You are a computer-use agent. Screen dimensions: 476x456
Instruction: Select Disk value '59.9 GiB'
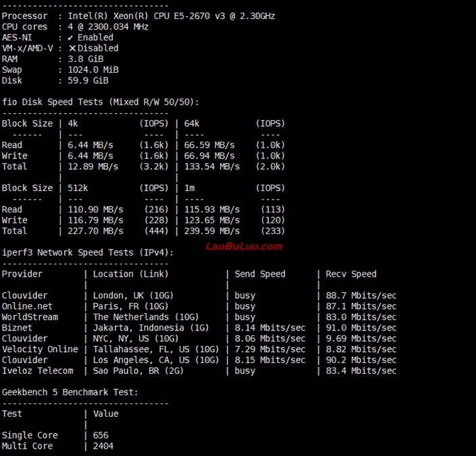[88, 81]
